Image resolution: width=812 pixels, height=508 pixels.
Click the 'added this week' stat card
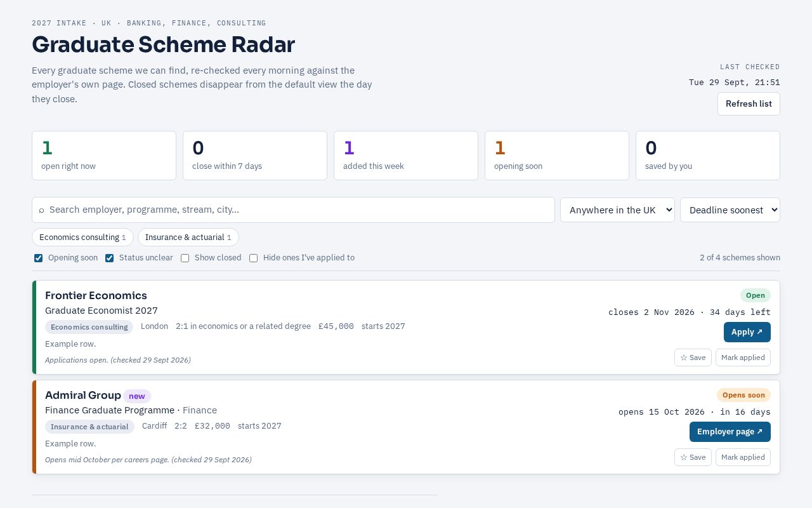pyautogui.click(x=406, y=156)
